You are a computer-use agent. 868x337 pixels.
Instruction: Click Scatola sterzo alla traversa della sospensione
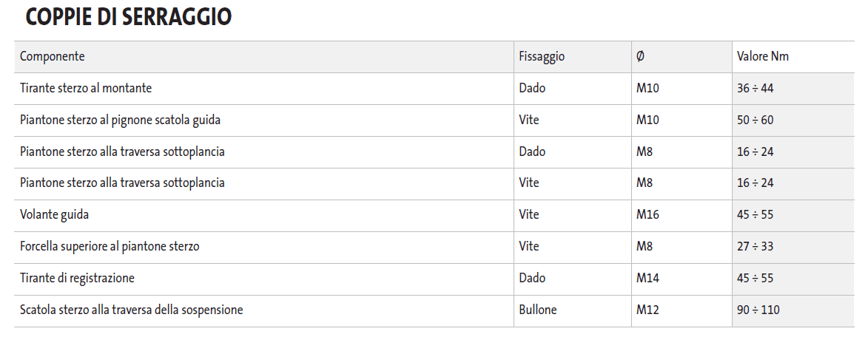131,310
